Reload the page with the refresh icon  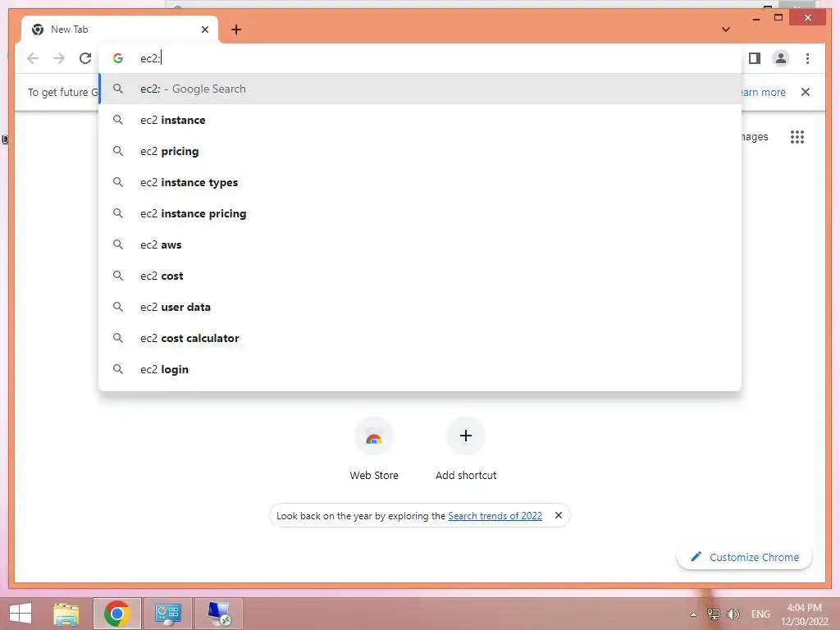85,58
